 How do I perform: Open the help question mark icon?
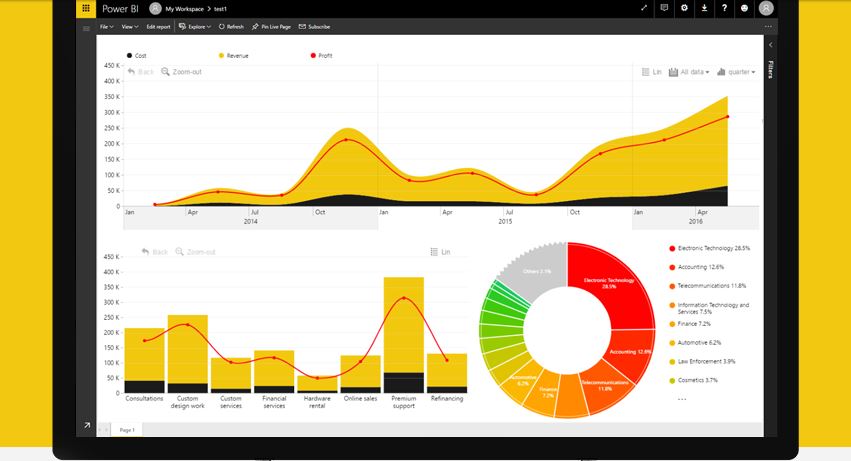click(724, 8)
